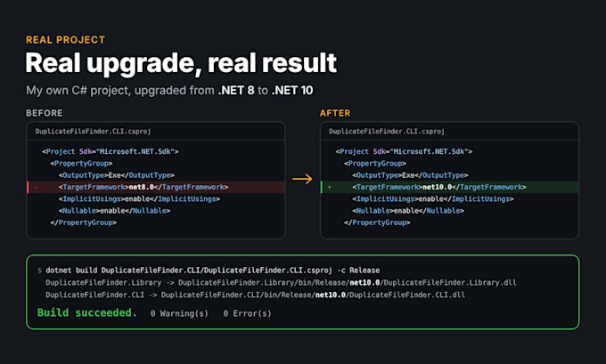Click the "Real upgrade, real result" heading
Screen dimensions: 606x364
[x=181, y=63]
